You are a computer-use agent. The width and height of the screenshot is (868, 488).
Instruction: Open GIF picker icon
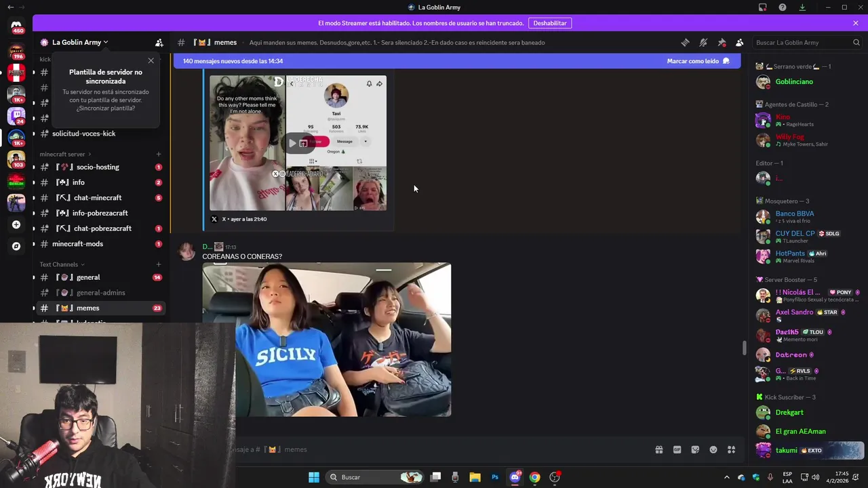point(677,449)
